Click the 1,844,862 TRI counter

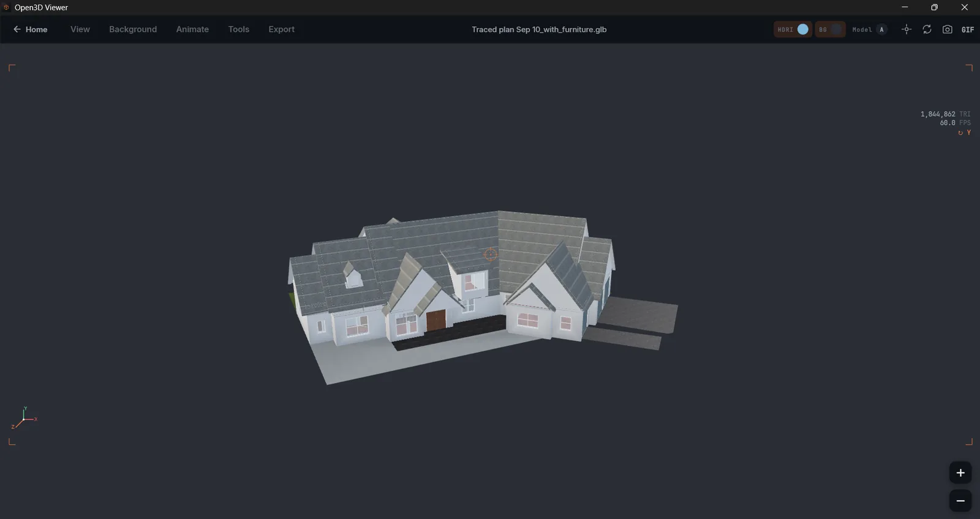(945, 114)
